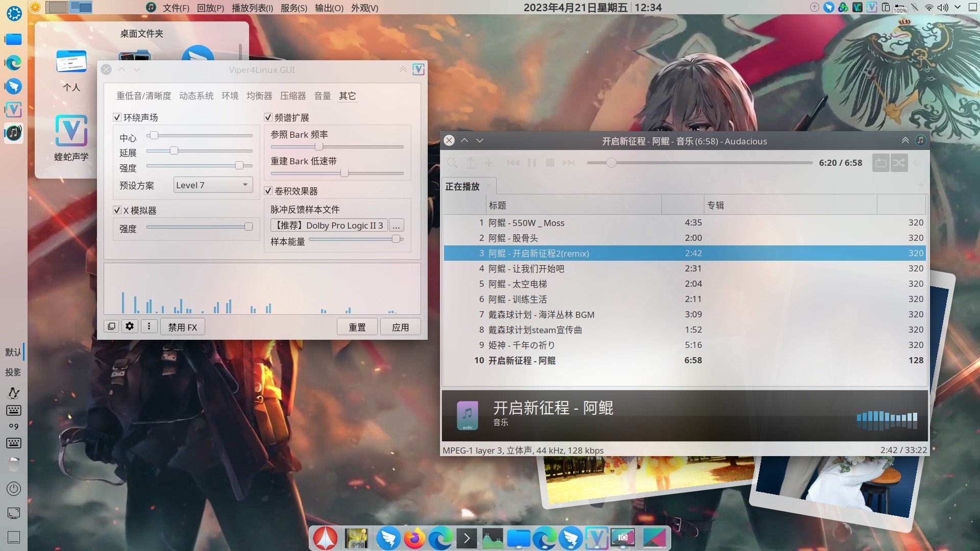980x551 pixels.
Task: Open files via Audacious upload icon
Action: click(x=470, y=162)
